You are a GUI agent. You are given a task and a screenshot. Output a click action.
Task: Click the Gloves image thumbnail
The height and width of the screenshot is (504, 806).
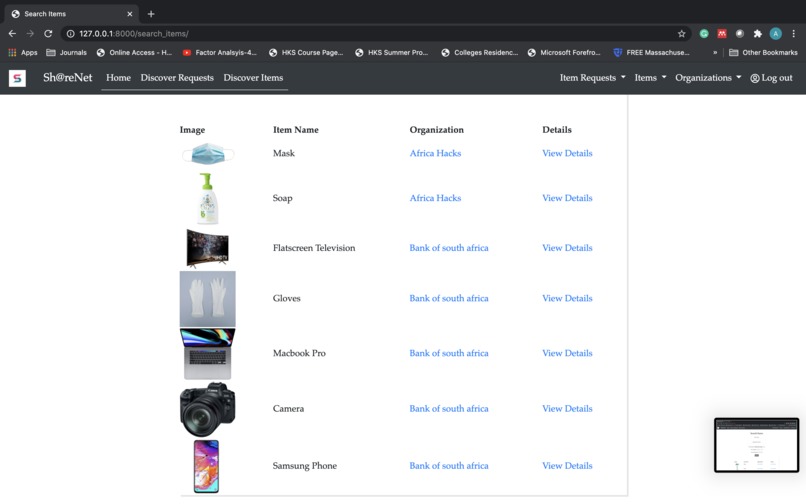(x=208, y=299)
